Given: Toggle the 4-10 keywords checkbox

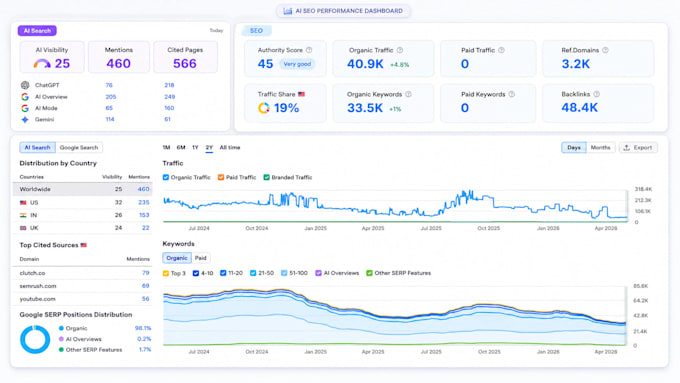Looking at the screenshot, I should 196,273.
